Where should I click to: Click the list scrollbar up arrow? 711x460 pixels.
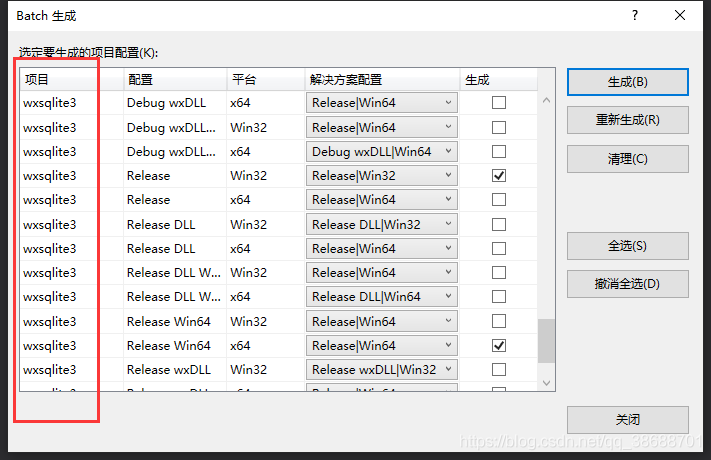coord(546,100)
